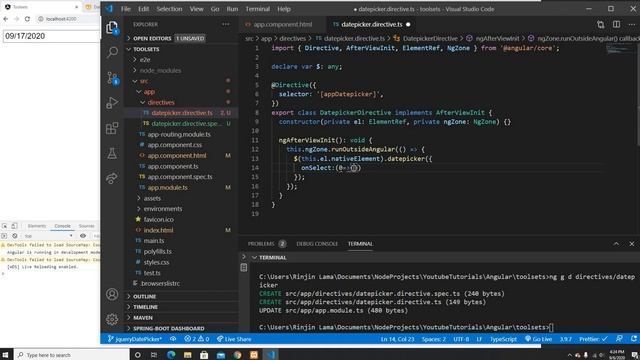
Task: Open editor more actions ellipsis
Action: pyautogui.click(x=632, y=24)
